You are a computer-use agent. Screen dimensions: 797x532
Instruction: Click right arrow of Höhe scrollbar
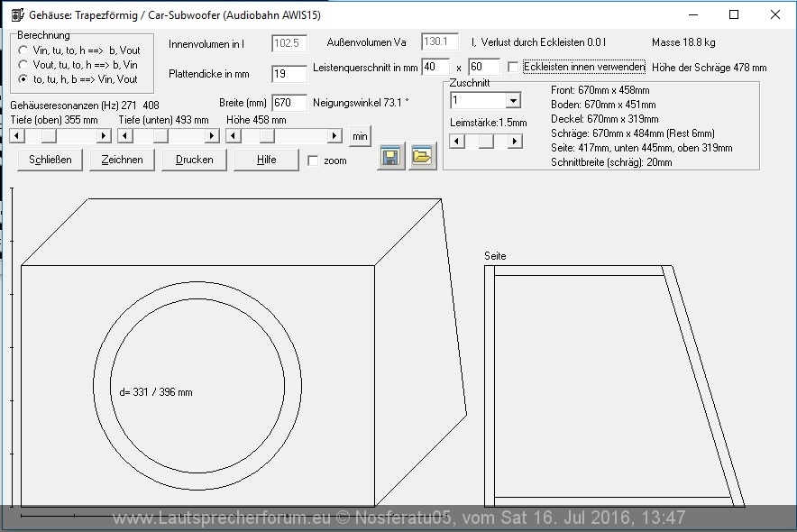(x=334, y=136)
